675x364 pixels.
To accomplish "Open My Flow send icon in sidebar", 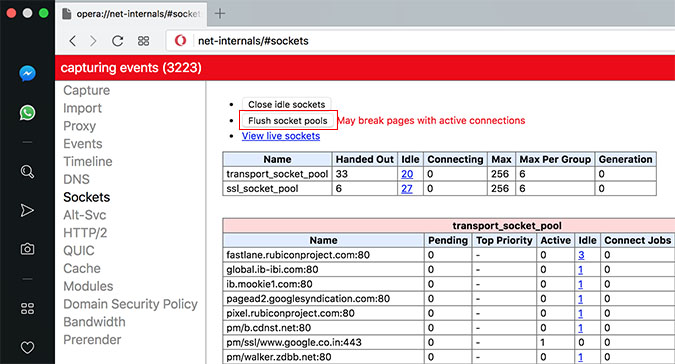I will pyautogui.click(x=27, y=210).
